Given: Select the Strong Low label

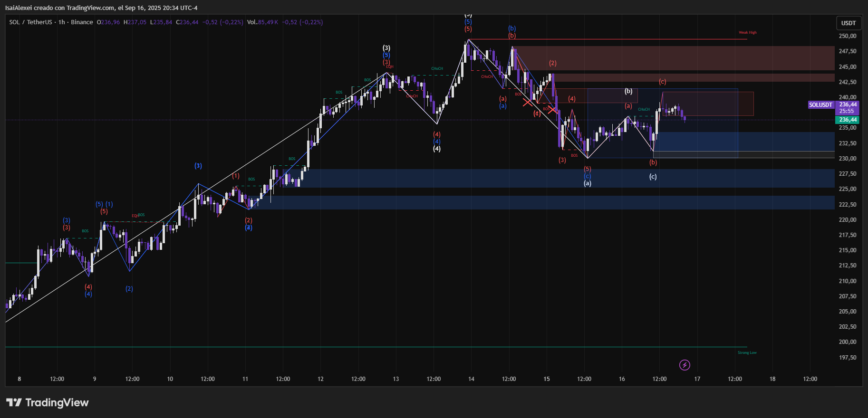Looking at the screenshot, I should tap(747, 352).
